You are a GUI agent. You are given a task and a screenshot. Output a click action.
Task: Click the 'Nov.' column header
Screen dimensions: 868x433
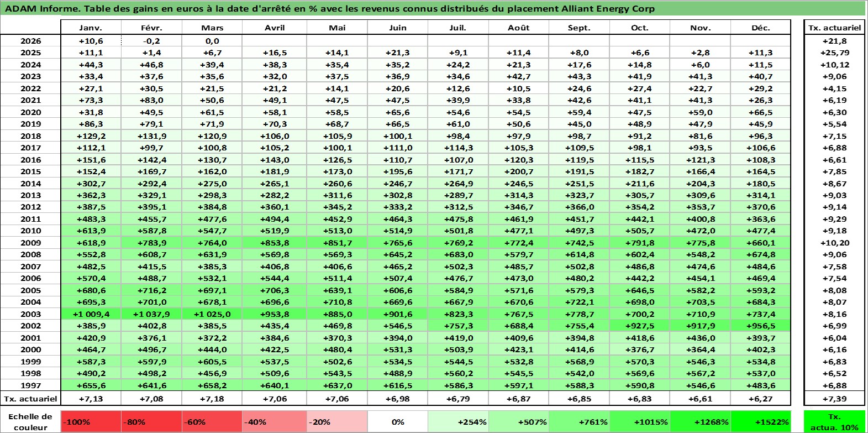pyautogui.click(x=700, y=28)
